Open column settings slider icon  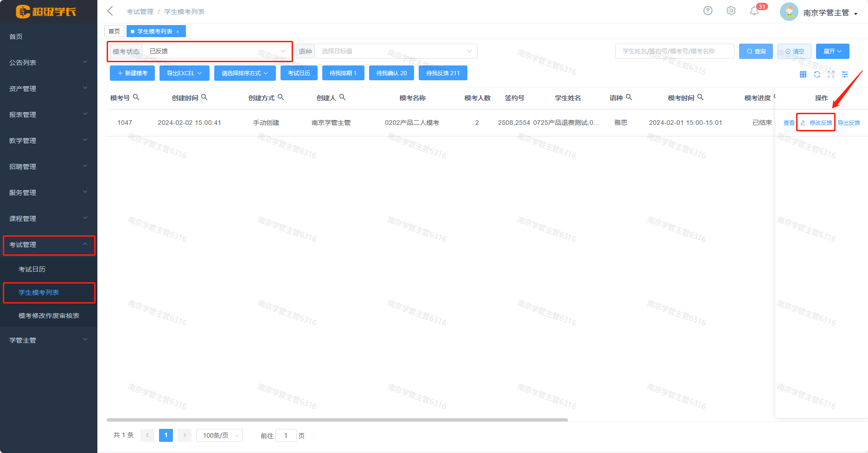coord(845,74)
